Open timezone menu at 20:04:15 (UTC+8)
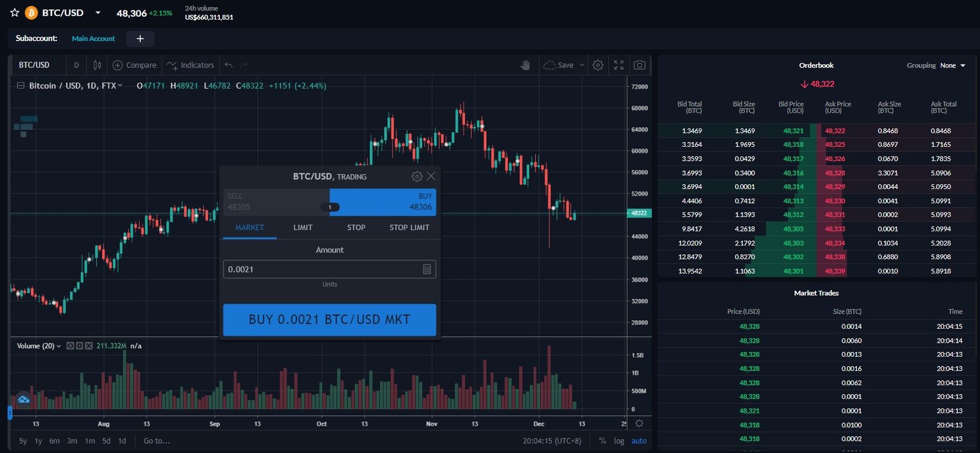 (x=552, y=441)
